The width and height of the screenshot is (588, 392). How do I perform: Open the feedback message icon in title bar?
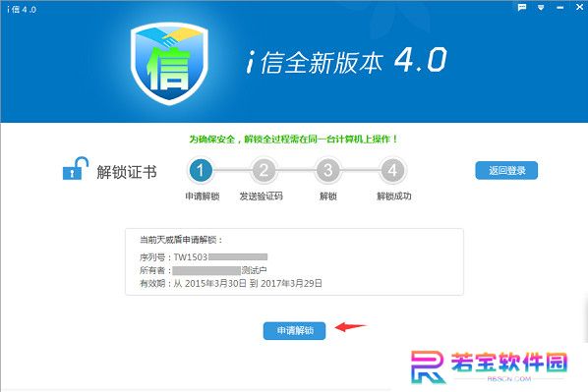click(521, 7)
